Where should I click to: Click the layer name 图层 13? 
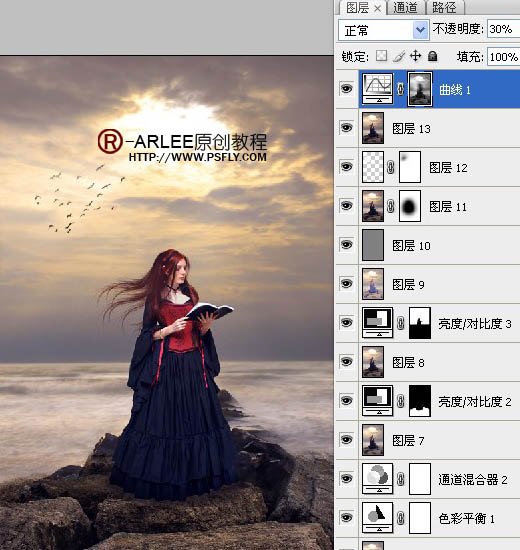411,129
